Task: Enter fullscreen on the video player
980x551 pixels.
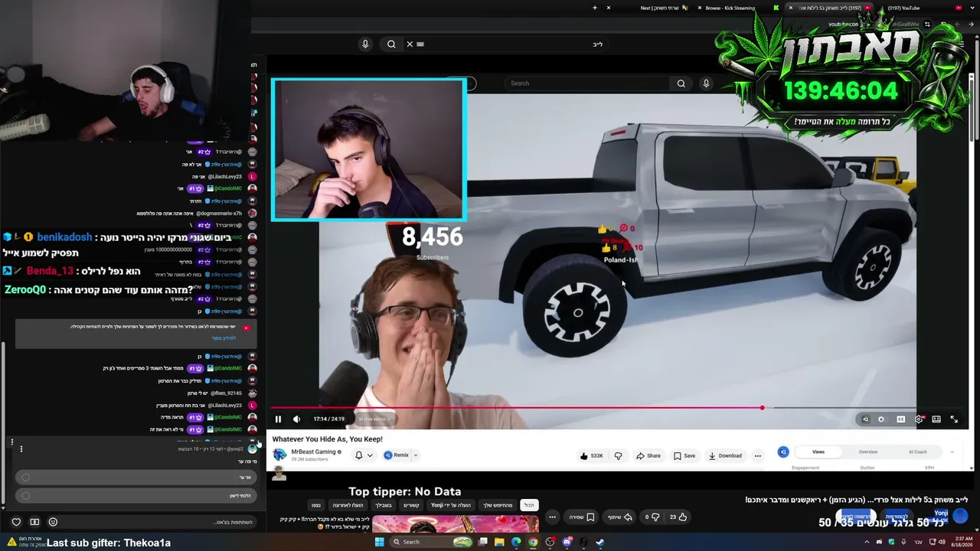Action: [x=954, y=419]
